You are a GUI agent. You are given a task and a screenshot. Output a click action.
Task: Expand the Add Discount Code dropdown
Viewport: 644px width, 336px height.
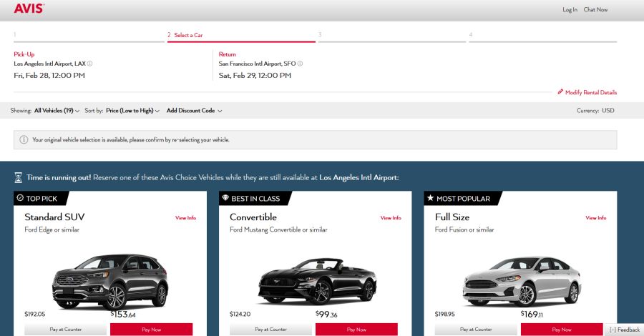(194, 110)
